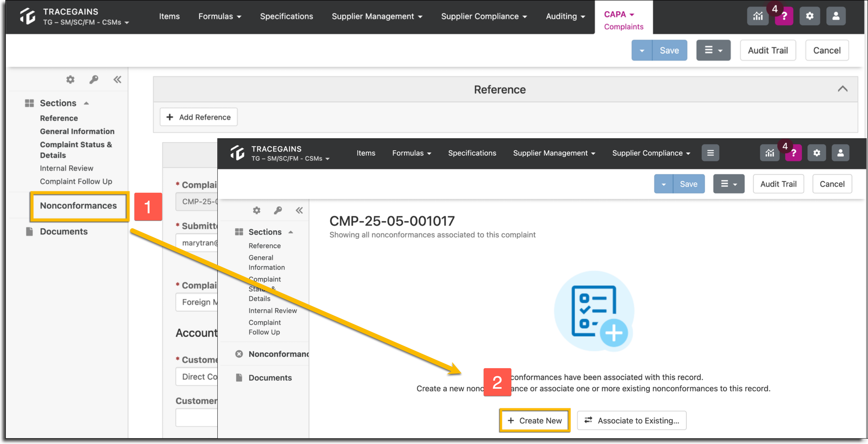Click the Sections grid icon in the front window sidebar
This screenshot has height=444, width=868.
pyautogui.click(x=239, y=232)
